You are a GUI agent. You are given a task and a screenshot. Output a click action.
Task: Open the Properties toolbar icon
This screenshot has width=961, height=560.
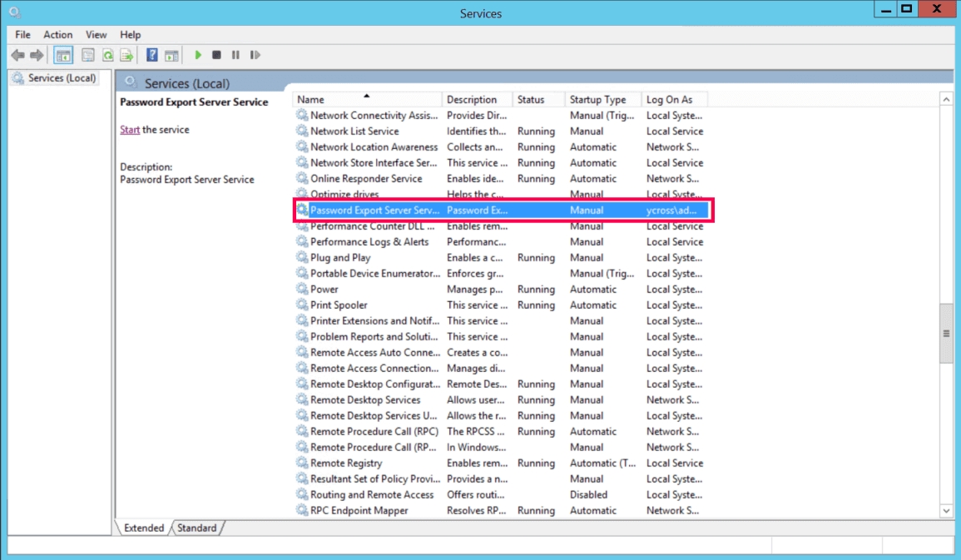coord(88,55)
